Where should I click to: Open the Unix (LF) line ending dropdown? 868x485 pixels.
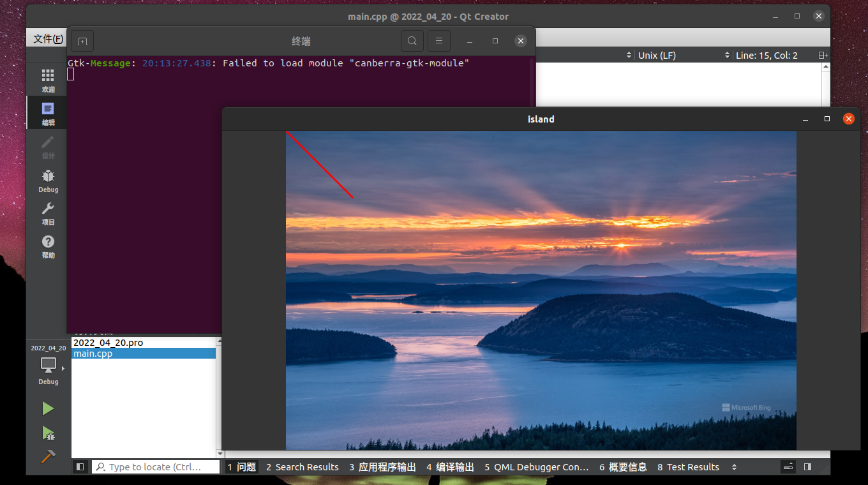click(684, 56)
